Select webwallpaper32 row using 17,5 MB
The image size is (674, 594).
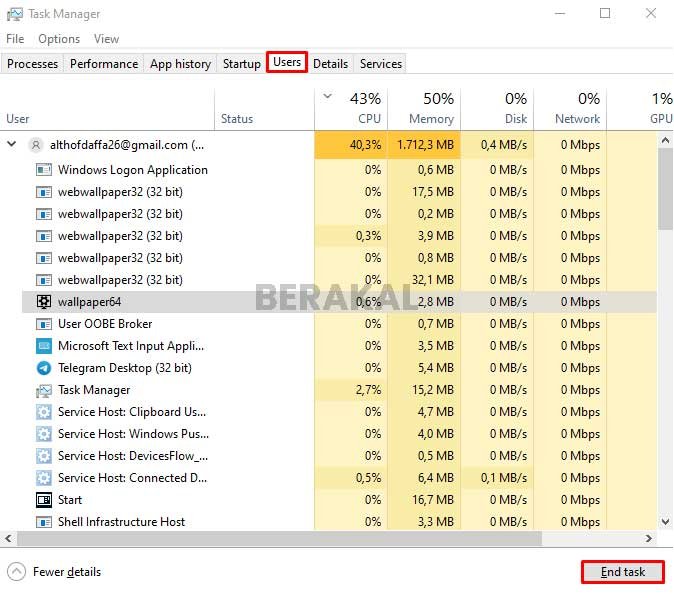point(339,192)
